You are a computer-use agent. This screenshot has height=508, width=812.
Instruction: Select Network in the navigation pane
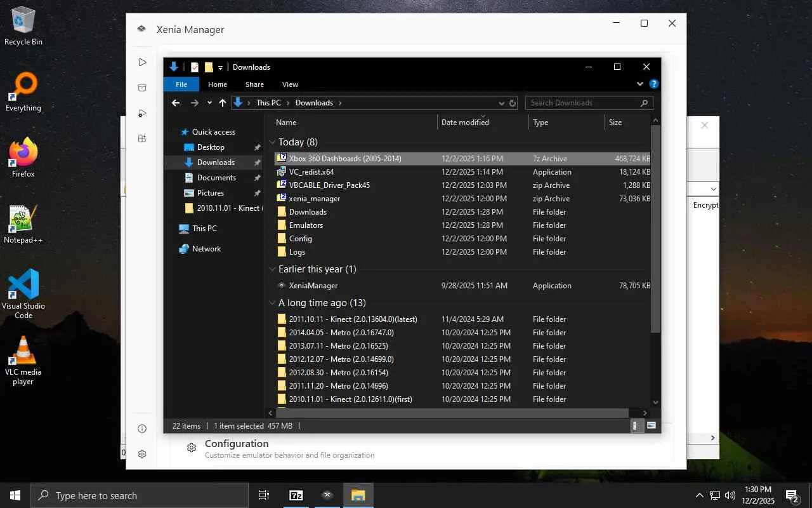(x=206, y=249)
